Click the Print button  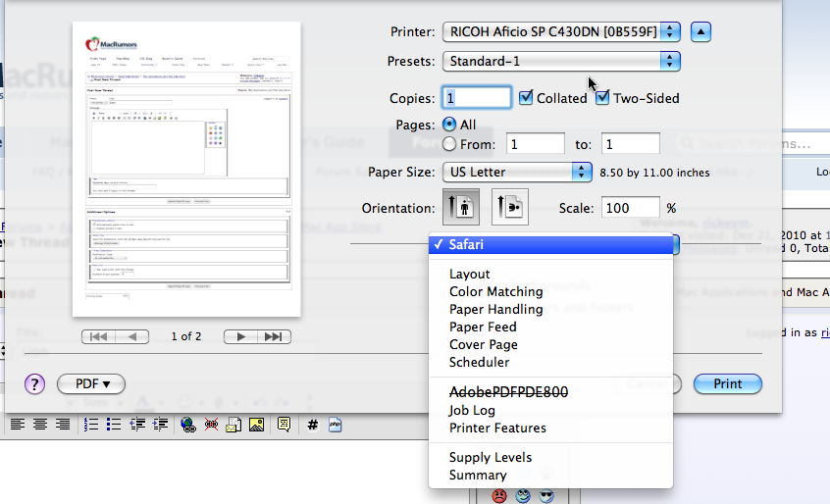(x=728, y=384)
